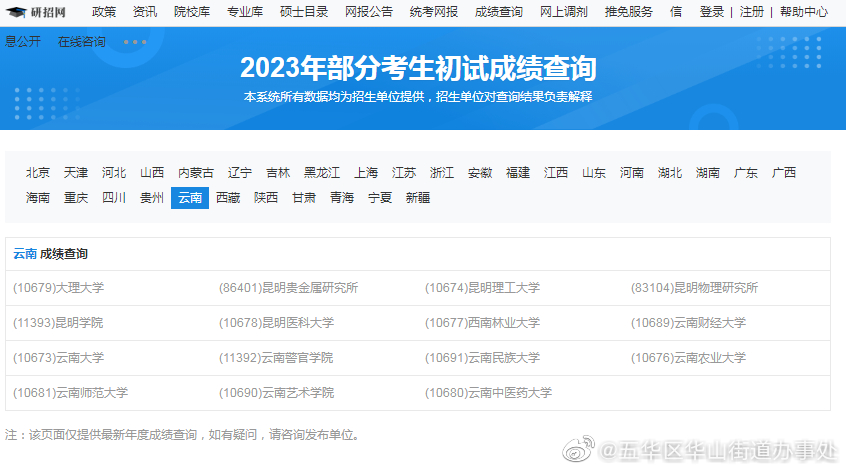Select 青海 province tab
846x471 pixels.
342,198
